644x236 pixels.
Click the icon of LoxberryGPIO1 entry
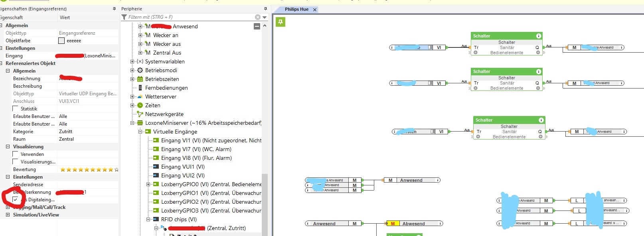tap(156, 193)
